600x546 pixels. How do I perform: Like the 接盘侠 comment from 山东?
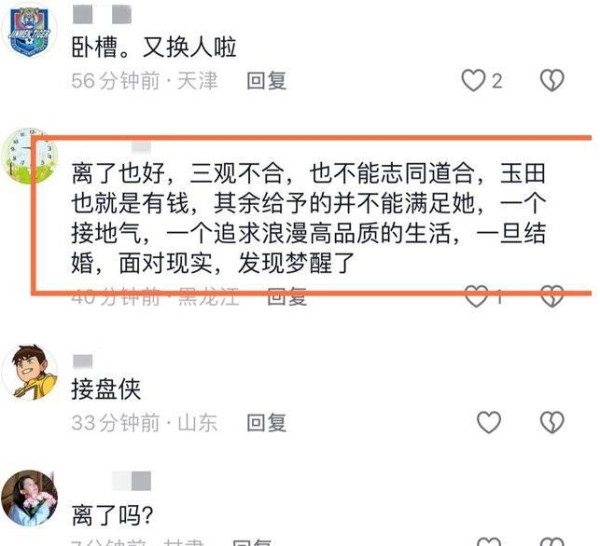(x=489, y=422)
